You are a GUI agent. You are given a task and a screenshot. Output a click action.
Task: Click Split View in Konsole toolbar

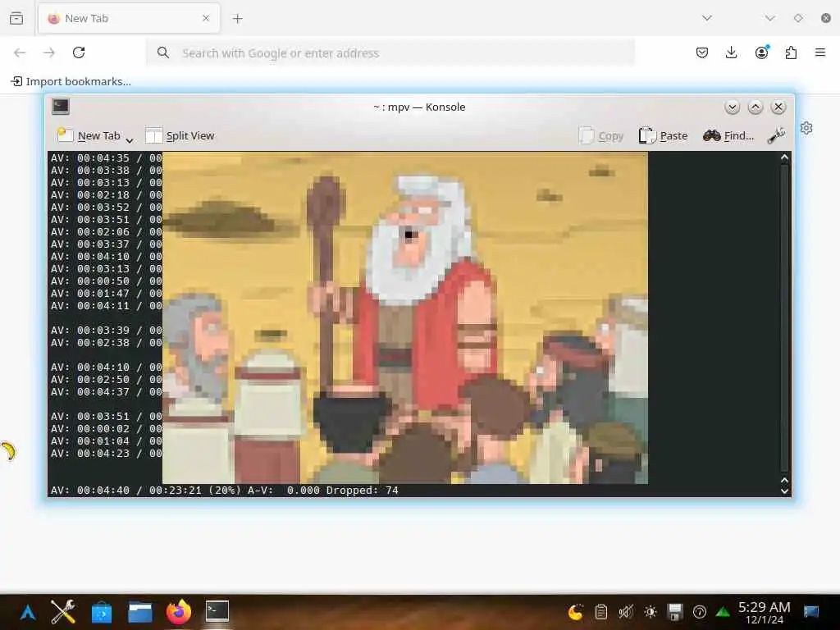[180, 135]
